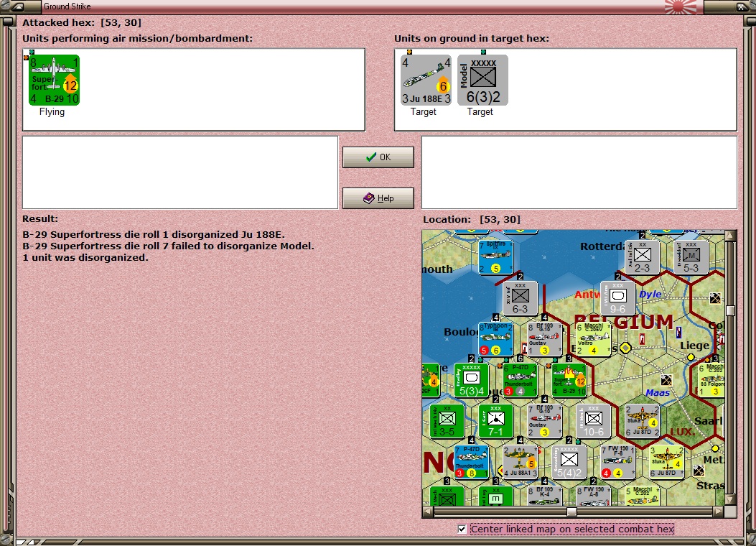The height and width of the screenshot is (546, 756).
Task: Click the '1 unit was disorganized.' line
Action: point(85,258)
